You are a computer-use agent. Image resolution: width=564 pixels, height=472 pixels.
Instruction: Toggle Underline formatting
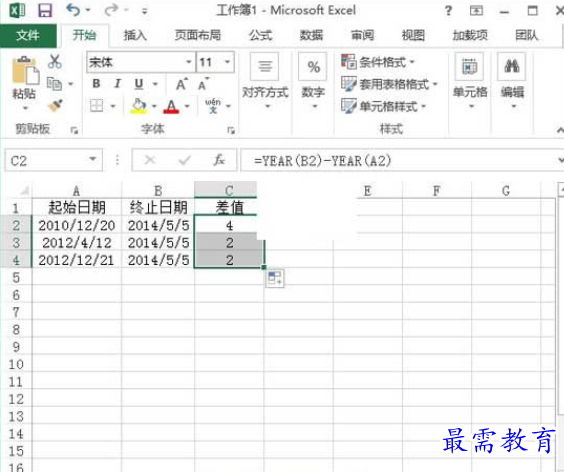139,84
